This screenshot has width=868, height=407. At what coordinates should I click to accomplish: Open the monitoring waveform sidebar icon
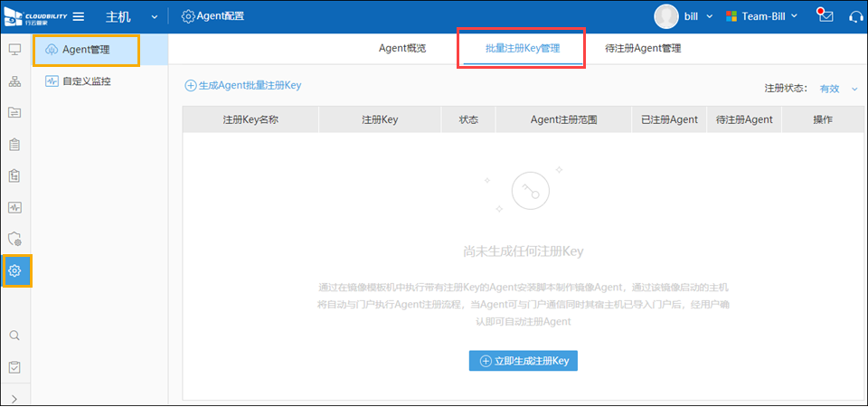(15, 208)
